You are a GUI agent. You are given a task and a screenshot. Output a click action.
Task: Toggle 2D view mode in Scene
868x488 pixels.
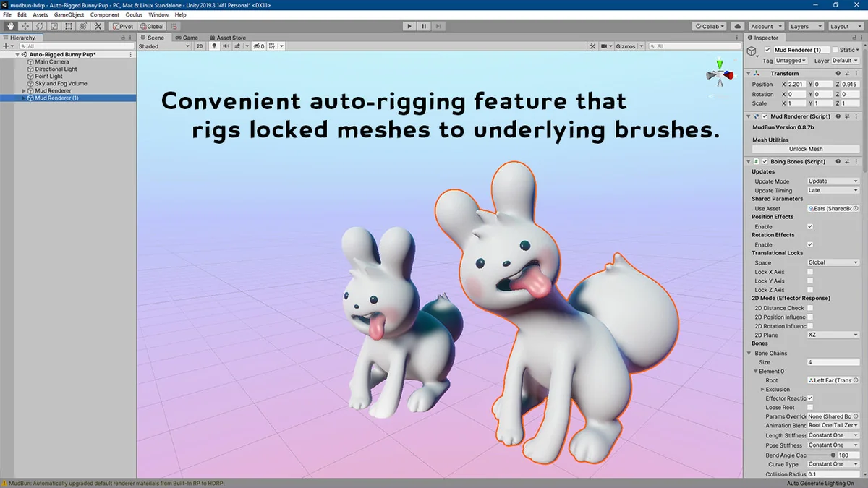(x=200, y=46)
